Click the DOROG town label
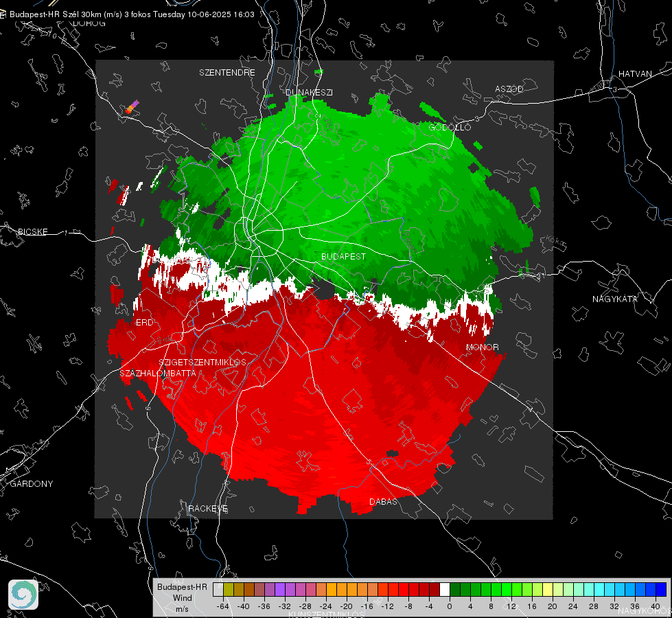This screenshot has height=618, width=672. (x=89, y=23)
